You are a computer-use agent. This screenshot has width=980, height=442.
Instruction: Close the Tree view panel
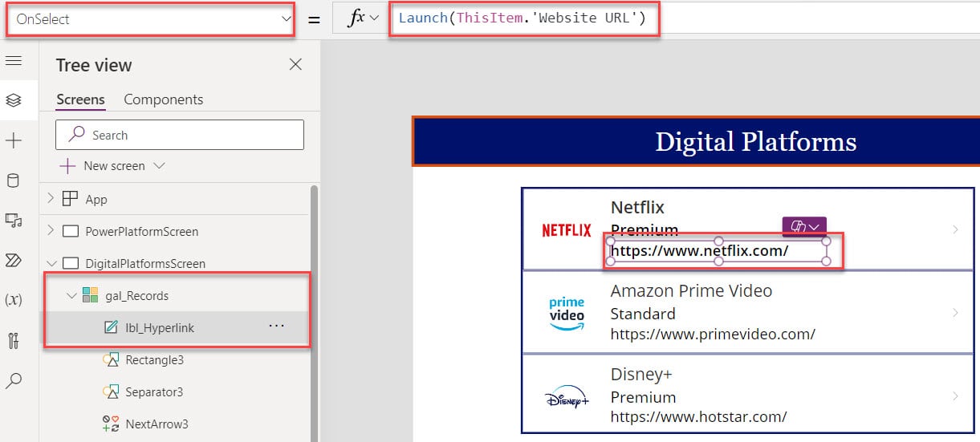pos(295,65)
